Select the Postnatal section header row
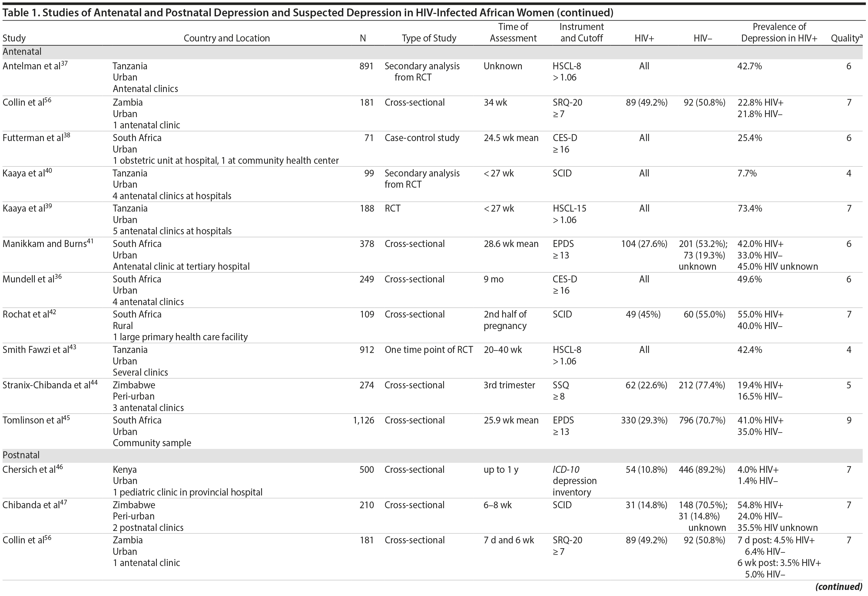 [21, 455]
